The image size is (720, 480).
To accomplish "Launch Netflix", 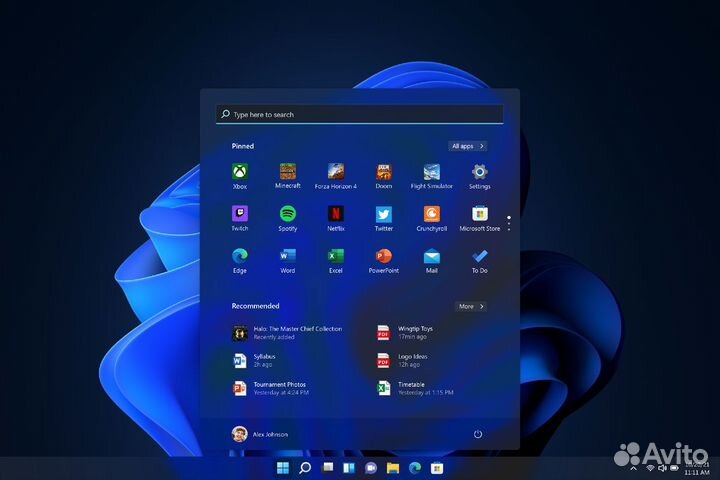I will point(336,219).
